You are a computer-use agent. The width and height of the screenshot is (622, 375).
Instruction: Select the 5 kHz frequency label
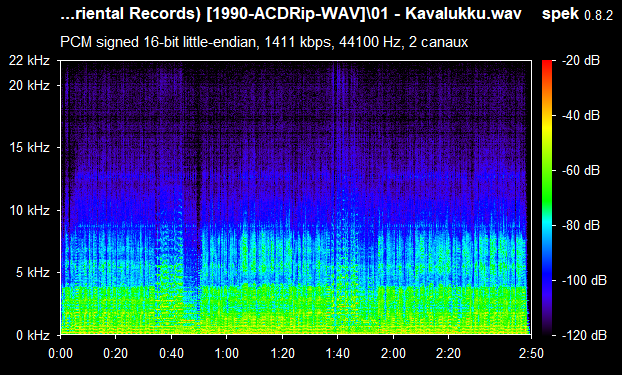[x=33, y=273]
